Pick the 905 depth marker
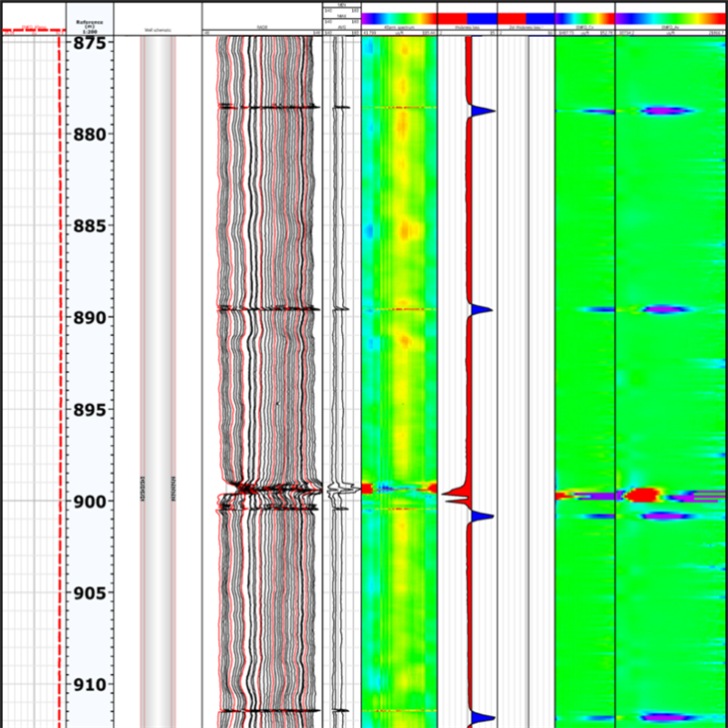Image resolution: width=728 pixels, height=728 pixels. coord(90,593)
